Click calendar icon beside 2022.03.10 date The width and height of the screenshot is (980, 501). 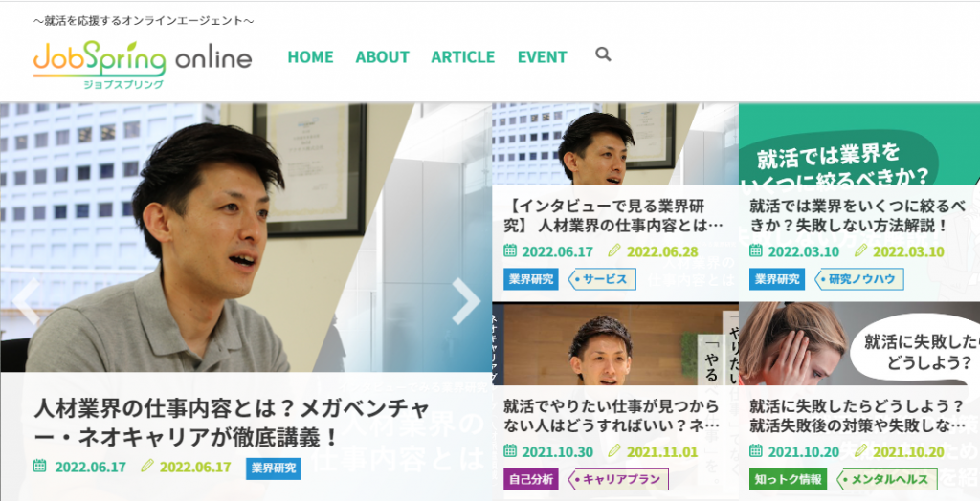click(x=756, y=250)
